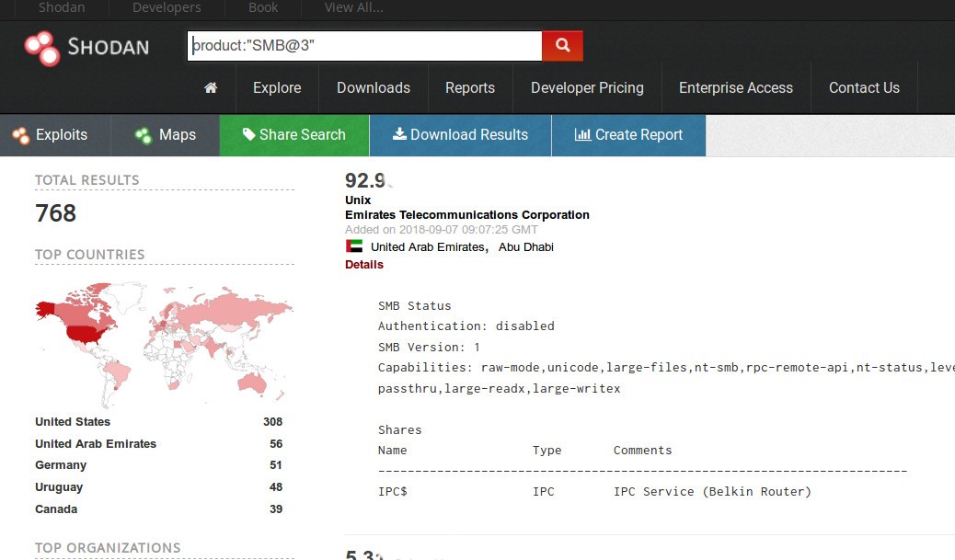Open Contact Us page
Screen dimensions: 955x560
[864, 87]
